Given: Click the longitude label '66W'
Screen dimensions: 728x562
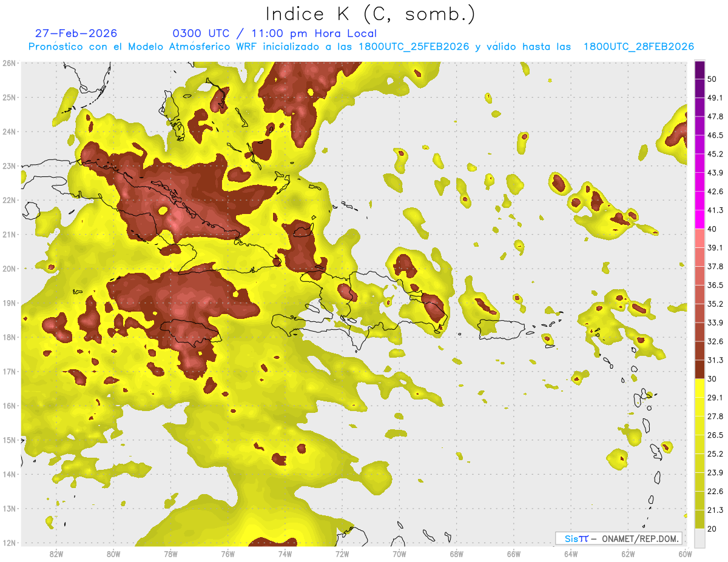Looking at the screenshot, I should (514, 554).
